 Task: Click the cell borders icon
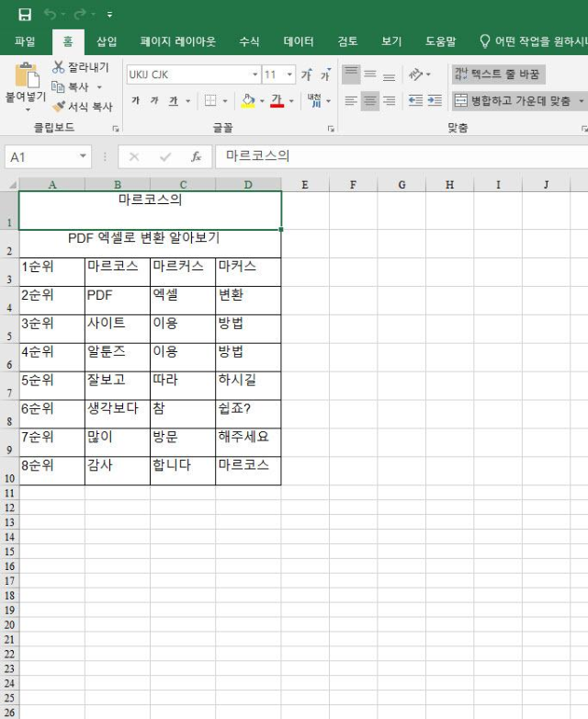click(210, 100)
